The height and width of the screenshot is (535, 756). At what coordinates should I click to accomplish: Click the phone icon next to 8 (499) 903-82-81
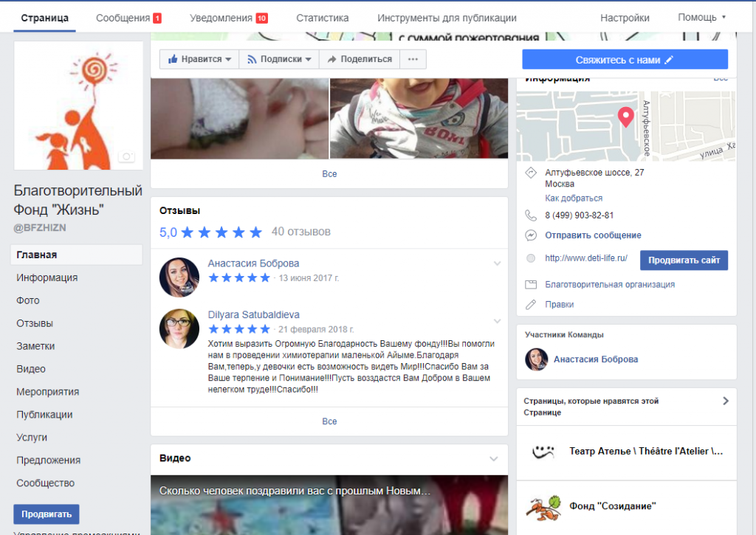tap(531, 215)
